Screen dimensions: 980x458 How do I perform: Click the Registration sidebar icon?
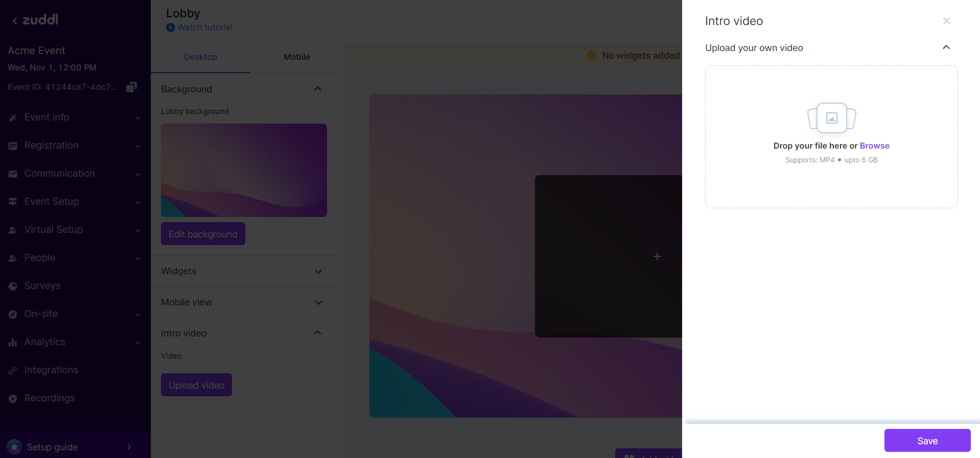pos(13,146)
